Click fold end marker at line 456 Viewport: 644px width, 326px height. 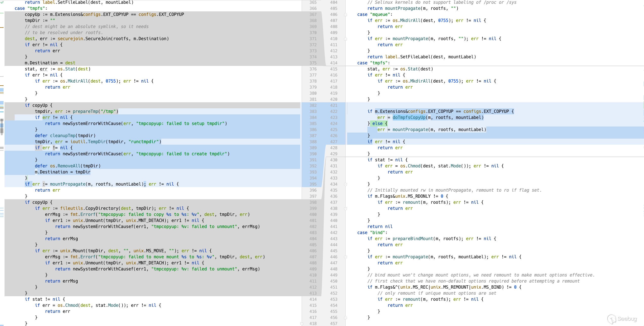pyautogui.click(x=345, y=318)
